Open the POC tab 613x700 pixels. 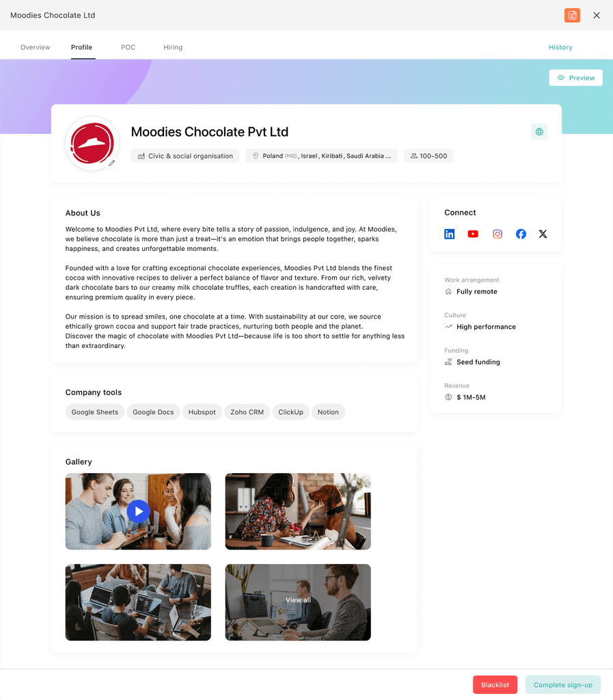[x=128, y=47]
